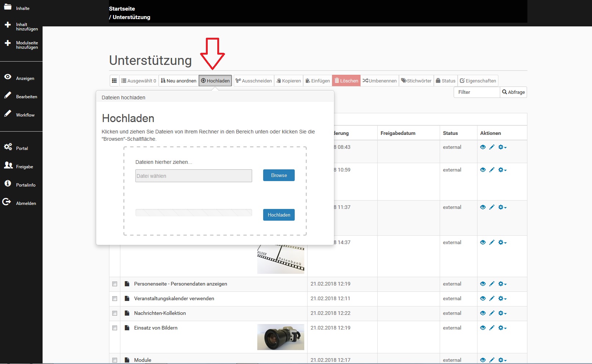Viewport: 592px width, 364px height.
Task: Click the blue Hochladen upload button
Action: click(279, 215)
